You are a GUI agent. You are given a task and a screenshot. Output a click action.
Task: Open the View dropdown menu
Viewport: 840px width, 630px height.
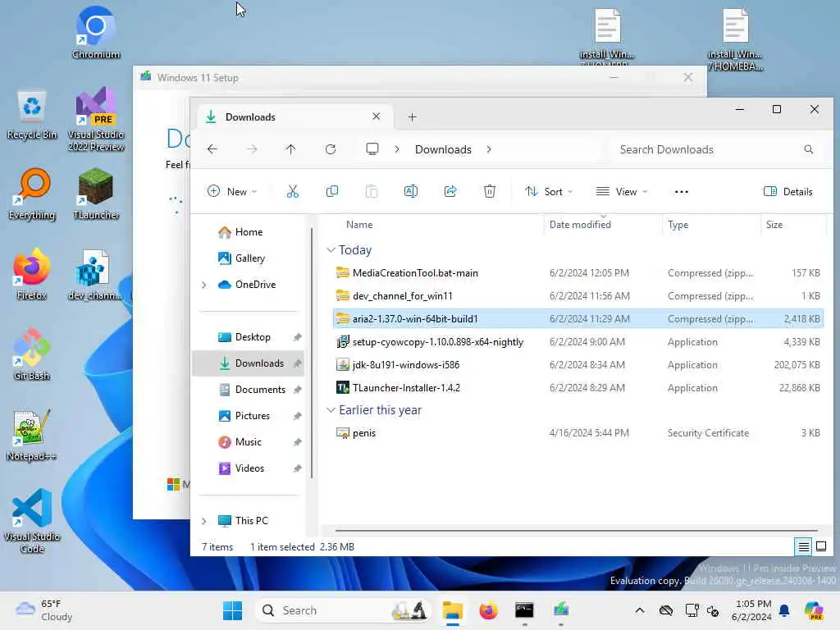tap(622, 191)
